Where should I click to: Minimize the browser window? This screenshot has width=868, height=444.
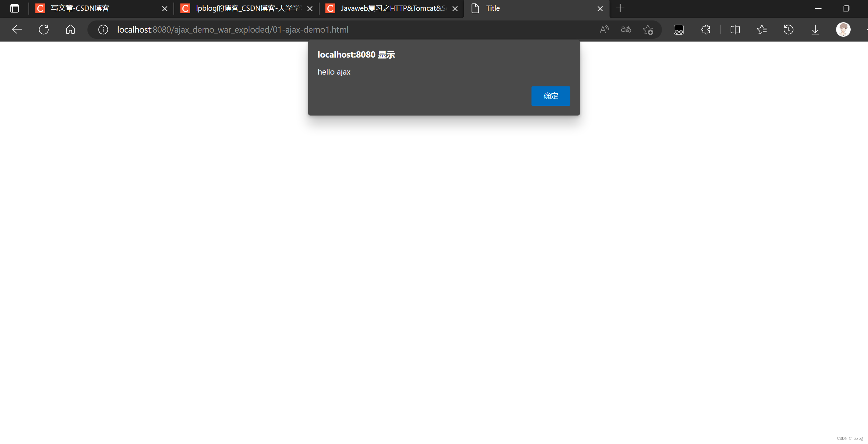(818, 8)
